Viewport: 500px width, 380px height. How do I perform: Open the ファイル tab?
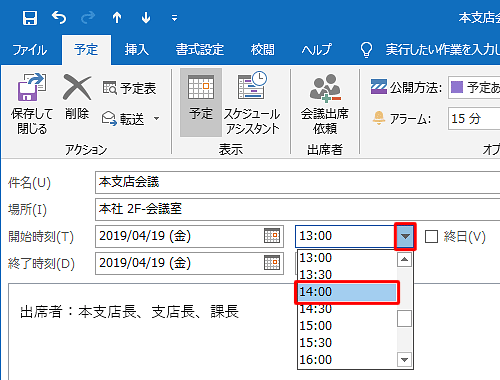pyautogui.click(x=30, y=50)
